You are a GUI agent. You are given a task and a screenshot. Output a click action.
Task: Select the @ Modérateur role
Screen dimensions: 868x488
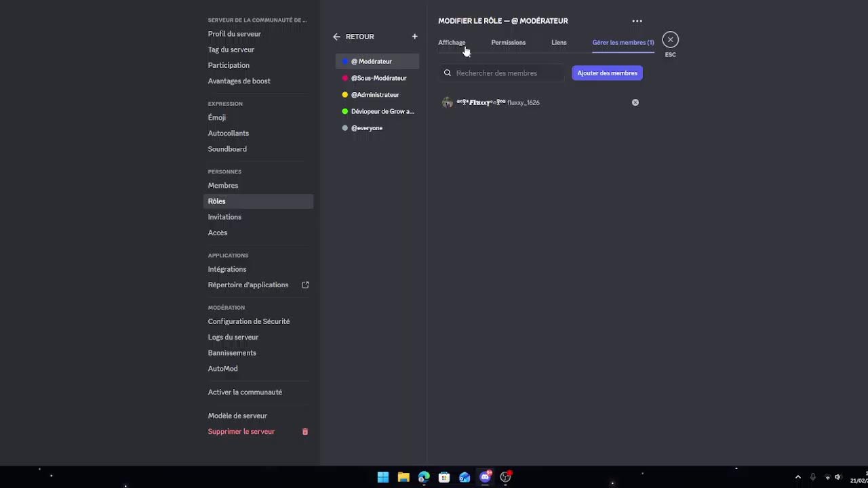(x=377, y=62)
